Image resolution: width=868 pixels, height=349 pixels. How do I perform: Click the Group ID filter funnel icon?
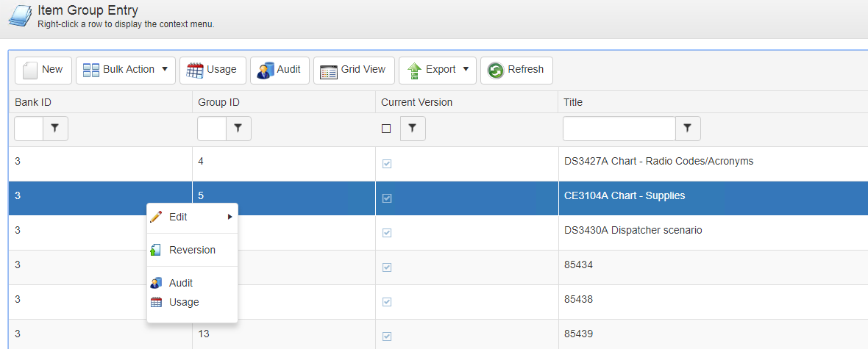238,129
